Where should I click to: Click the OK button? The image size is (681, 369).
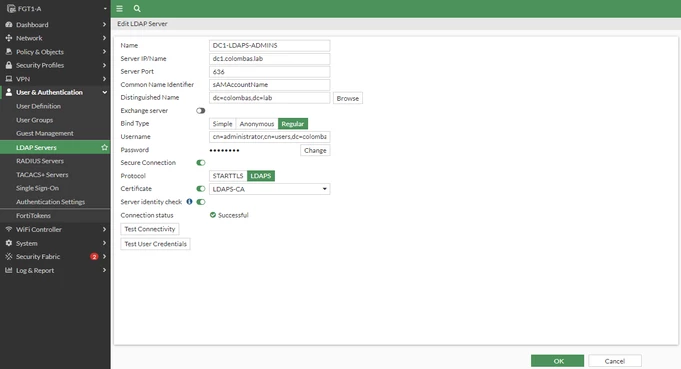[x=557, y=361]
